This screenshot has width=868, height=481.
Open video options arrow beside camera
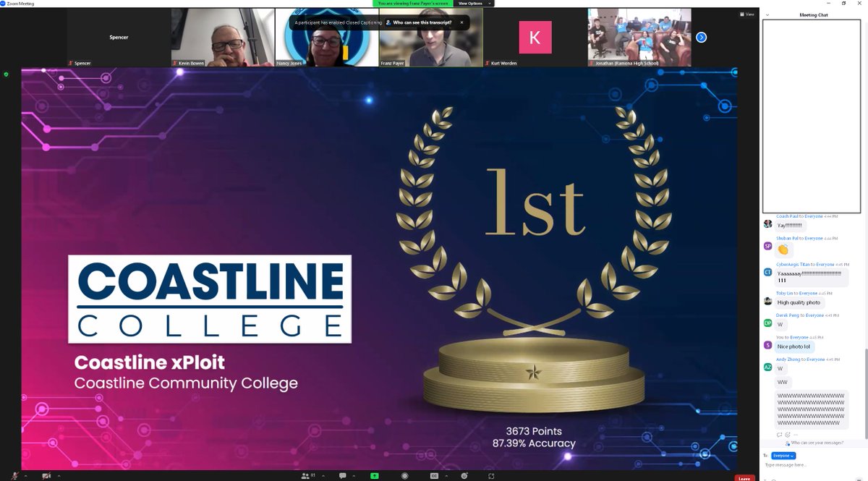pyautogui.click(x=59, y=475)
